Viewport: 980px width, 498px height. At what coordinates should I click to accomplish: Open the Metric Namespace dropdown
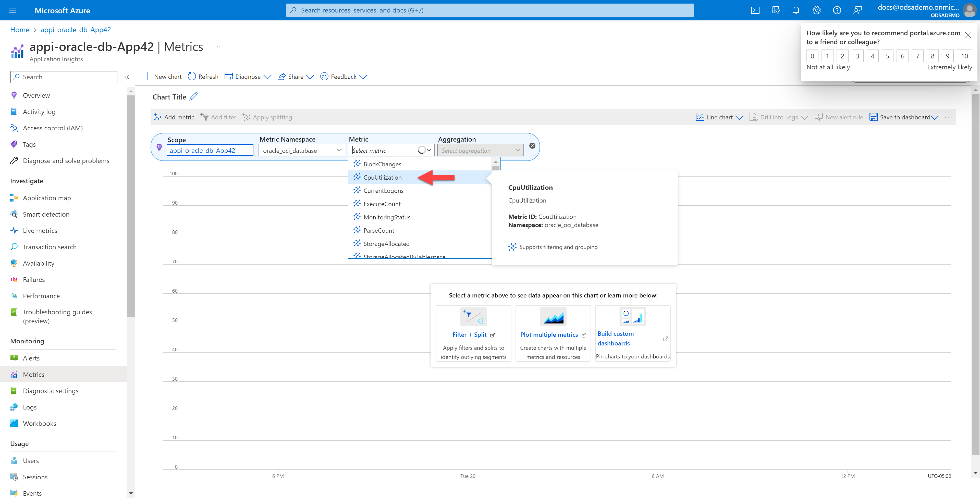click(x=302, y=150)
